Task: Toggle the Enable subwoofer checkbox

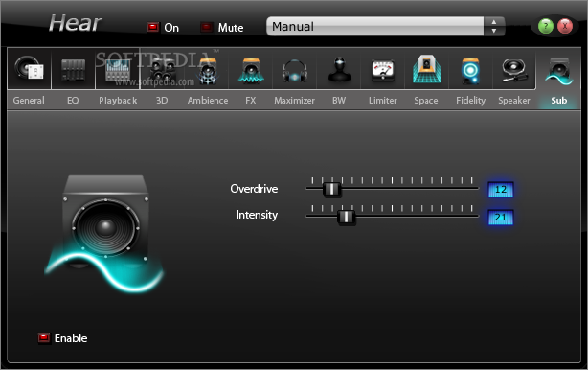Action: click(44, 338)
